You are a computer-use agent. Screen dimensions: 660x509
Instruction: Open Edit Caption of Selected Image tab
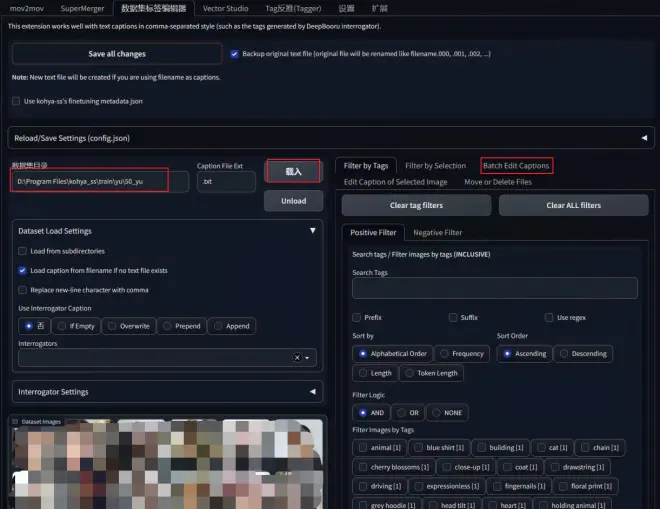click(395, 182)
